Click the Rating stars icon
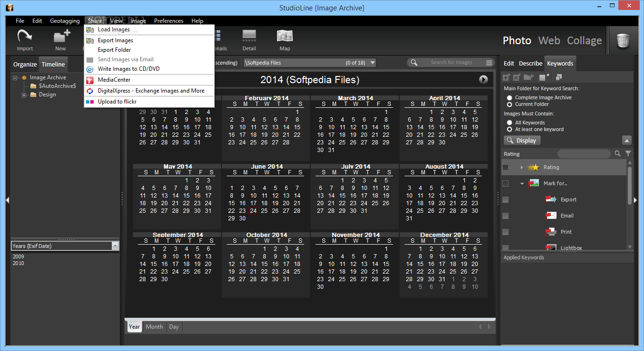Screen dimensions: 644x351 (533, 167)
